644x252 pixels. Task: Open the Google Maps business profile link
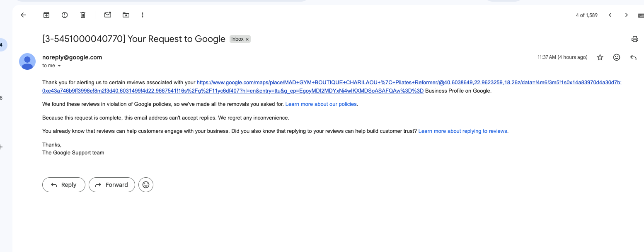point(332,86)
